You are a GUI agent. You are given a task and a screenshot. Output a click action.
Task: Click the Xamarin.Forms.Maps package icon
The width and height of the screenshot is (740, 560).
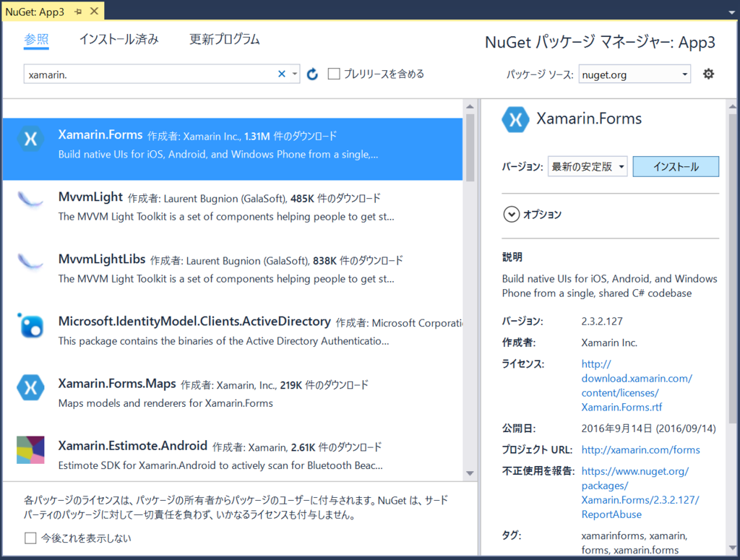coord(30,387)
